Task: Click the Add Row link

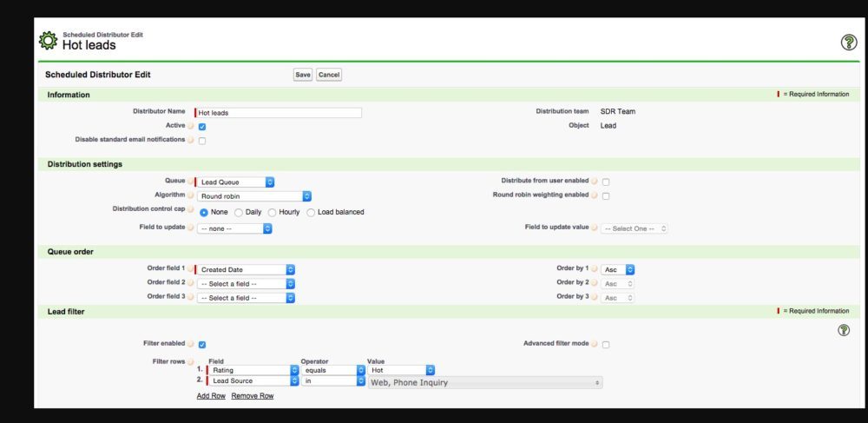Action: click(210, 396)
